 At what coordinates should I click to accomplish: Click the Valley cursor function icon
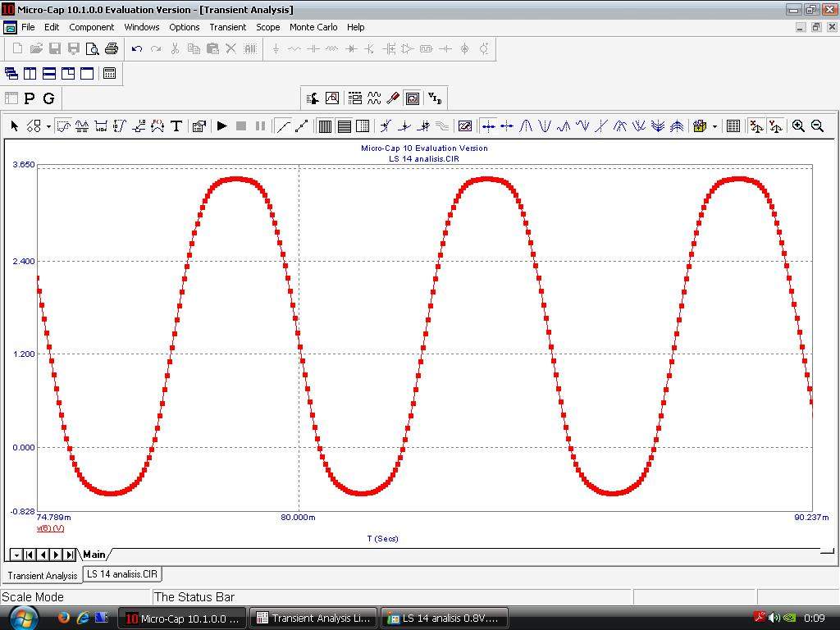545,126
